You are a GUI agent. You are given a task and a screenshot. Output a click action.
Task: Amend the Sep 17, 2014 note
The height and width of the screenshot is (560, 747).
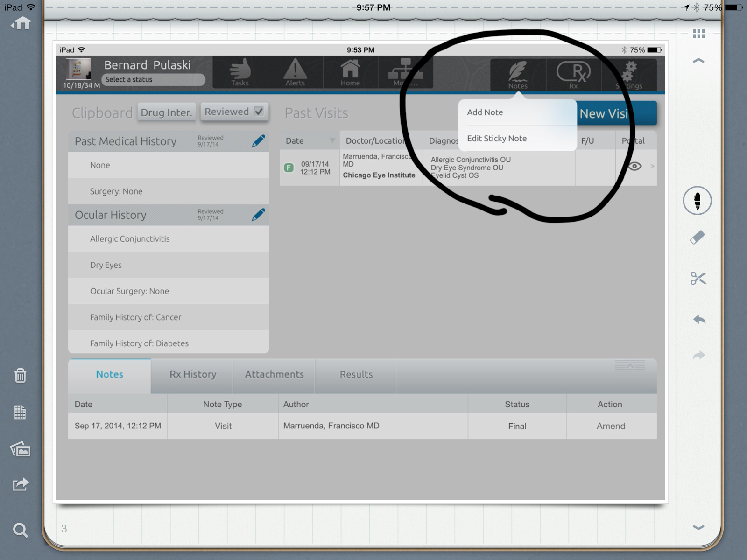pos(611,426)
